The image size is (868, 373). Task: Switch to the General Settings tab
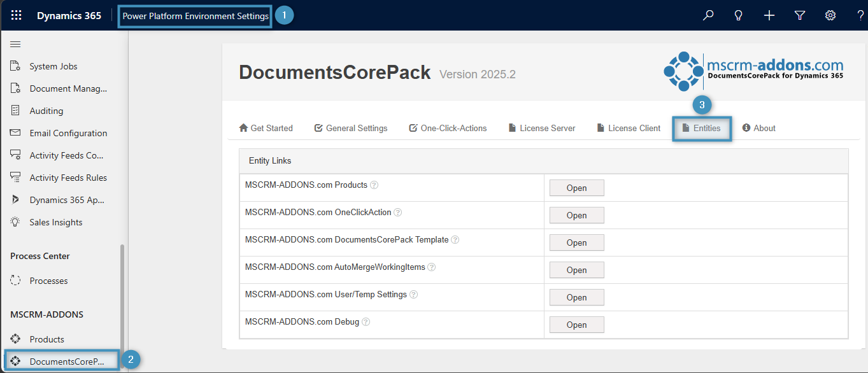351,128
